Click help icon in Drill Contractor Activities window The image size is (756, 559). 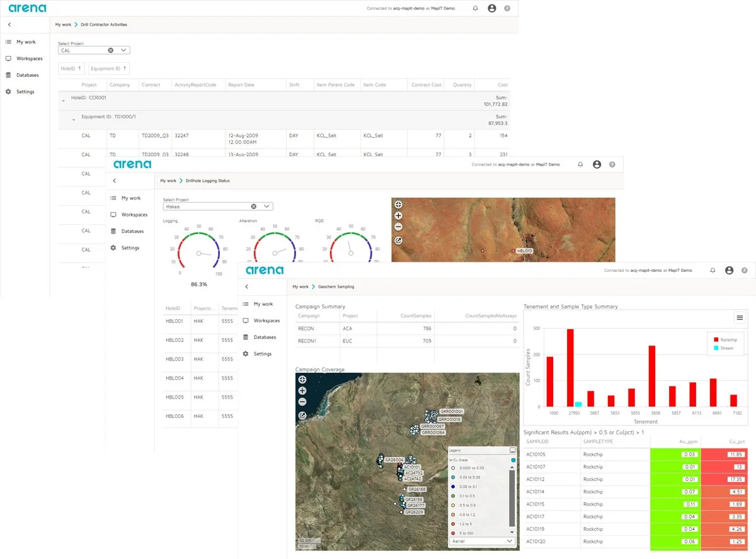pos(507,9)
